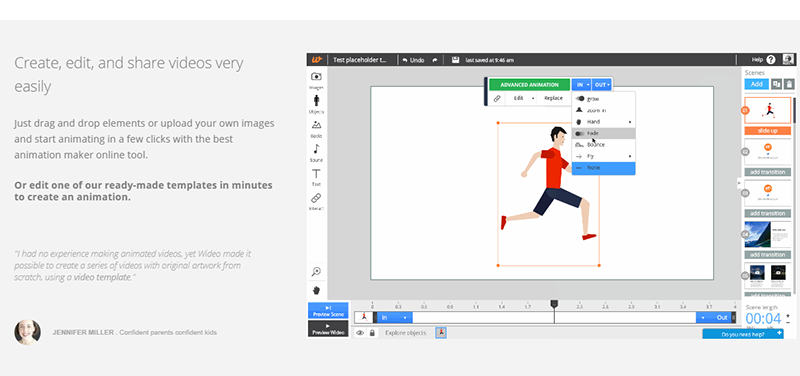Screen dimensions: 800x376
Task: Click add transition below scene 02
Action: point(767,172)
